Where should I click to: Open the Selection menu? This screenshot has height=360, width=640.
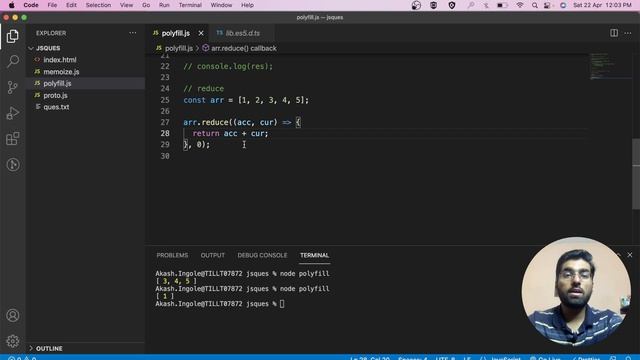coord(98,5)
